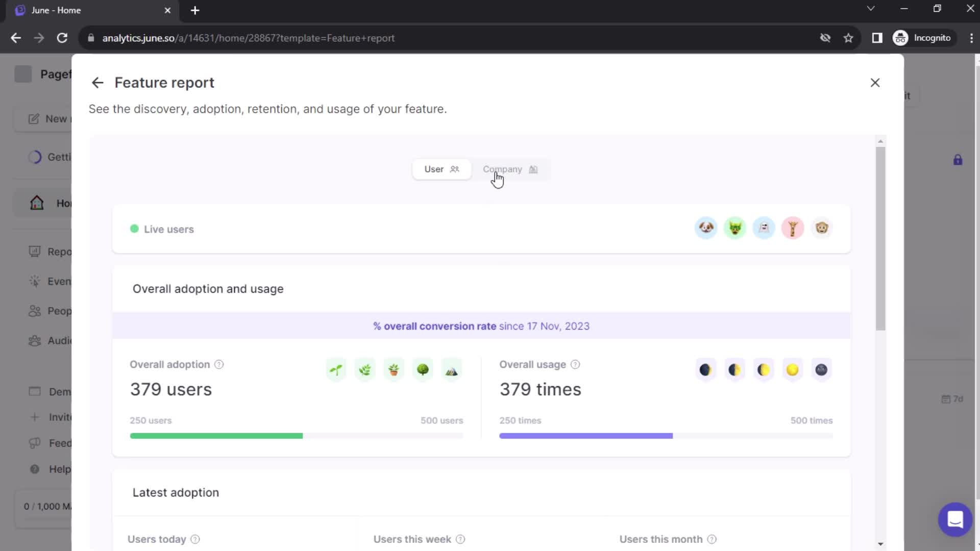Select the potted plant adoption level icon

394,370
